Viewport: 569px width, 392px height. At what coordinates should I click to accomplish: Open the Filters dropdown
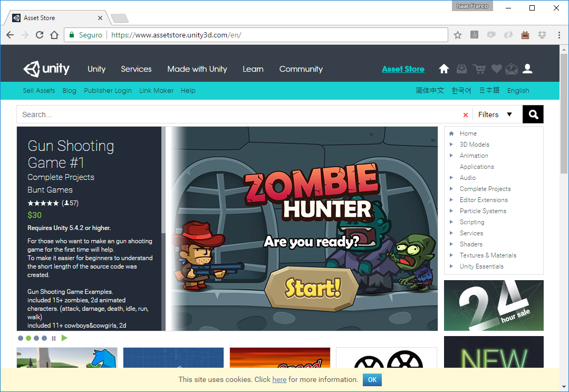(495, 114)
